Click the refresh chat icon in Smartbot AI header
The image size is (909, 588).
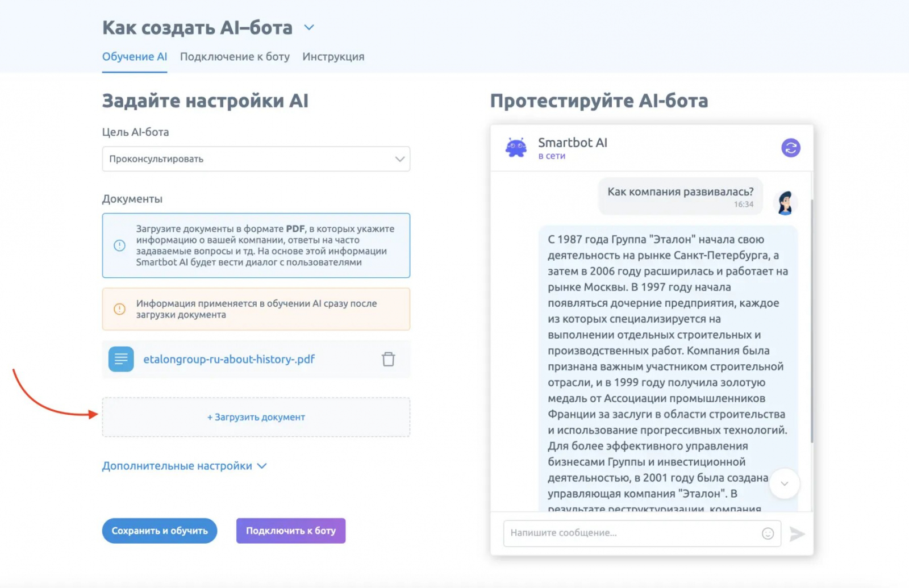pyautogui.click(x=791, y=148)
